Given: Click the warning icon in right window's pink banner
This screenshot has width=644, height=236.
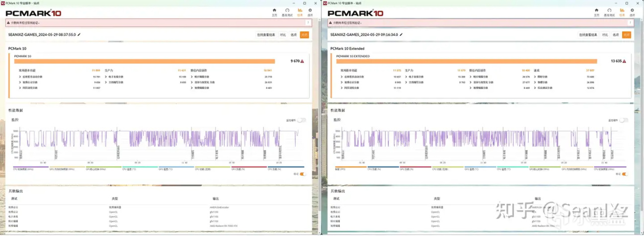Looking at the screenshot, I should pos(330,22).
